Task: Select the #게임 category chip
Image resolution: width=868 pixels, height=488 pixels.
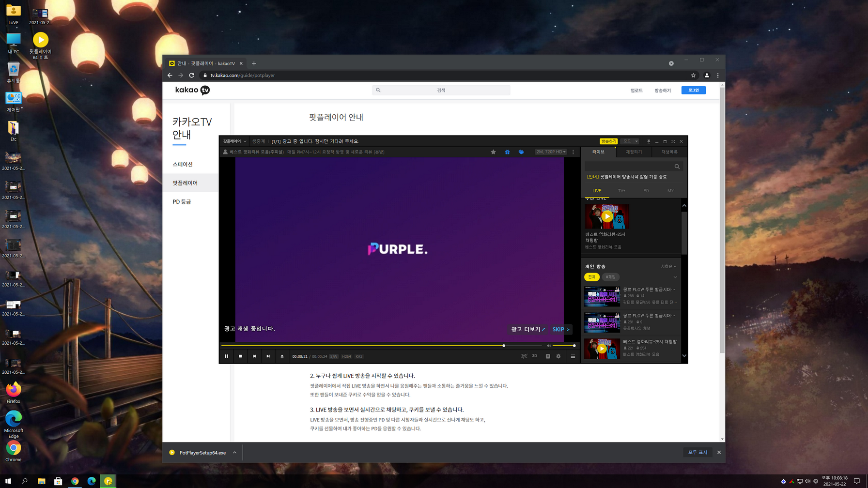Action: tap(611, 277)
